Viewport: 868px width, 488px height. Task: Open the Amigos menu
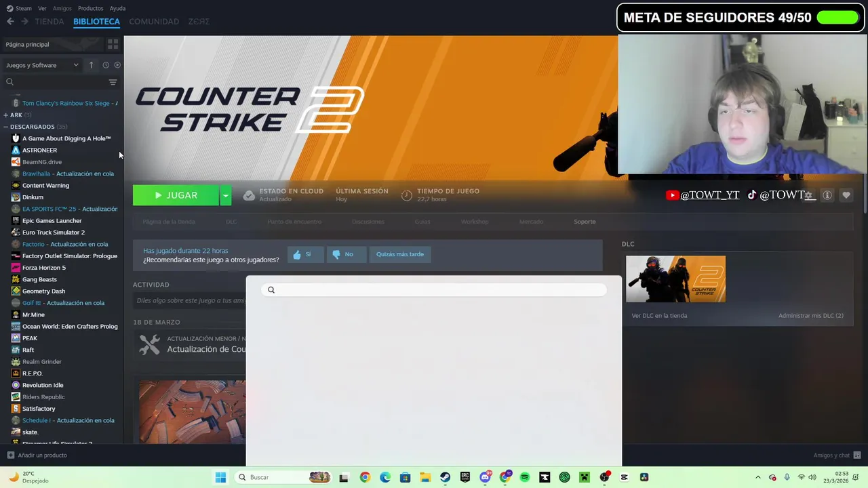[x=62, y=8]
